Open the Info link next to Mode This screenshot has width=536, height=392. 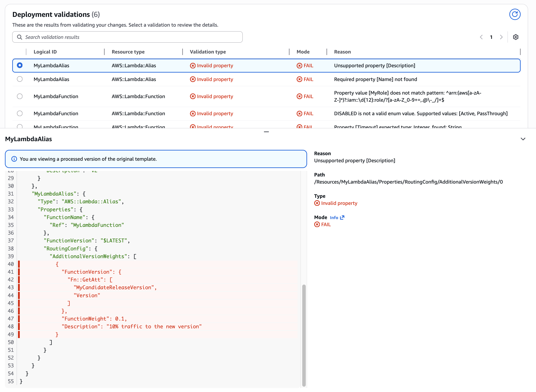tap(334, 217)
